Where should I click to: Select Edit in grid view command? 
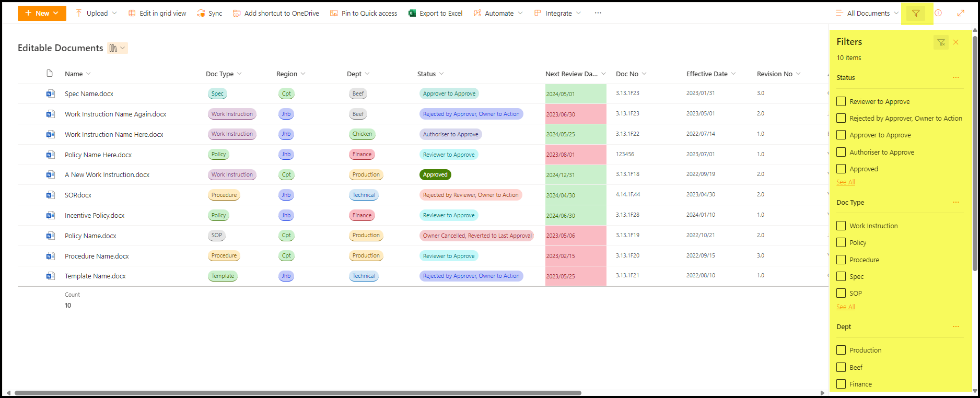point(157,13)
